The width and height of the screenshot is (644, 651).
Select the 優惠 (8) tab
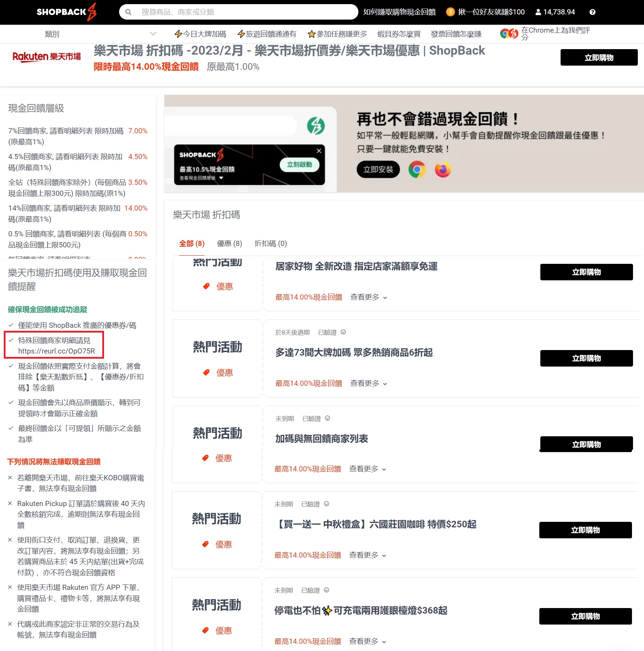(x=229, y=244)
